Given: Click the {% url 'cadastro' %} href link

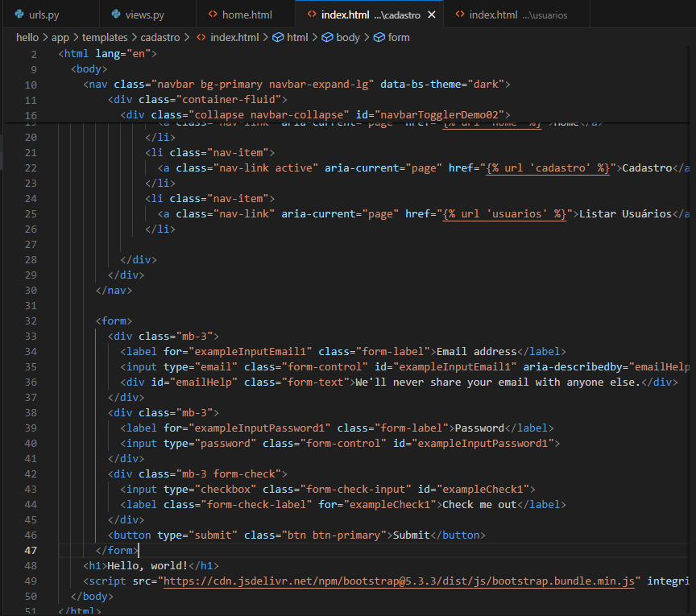Looking at the screenshot, I should 549,167.
